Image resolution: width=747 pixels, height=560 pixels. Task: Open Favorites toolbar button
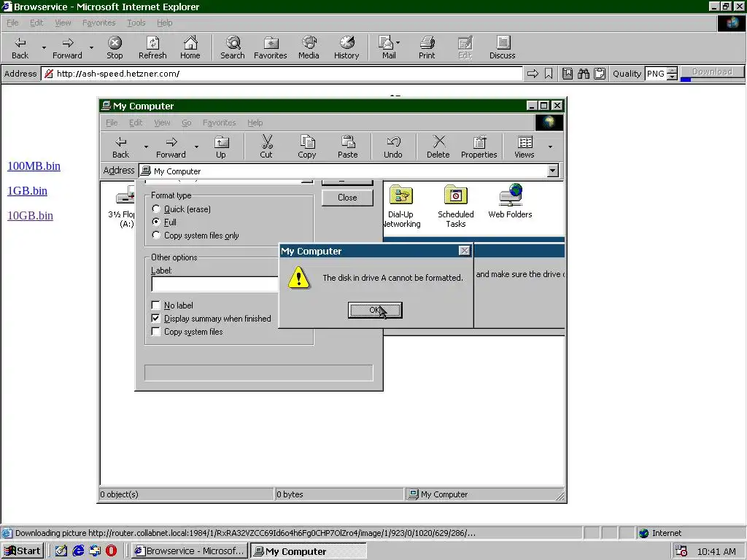click(270, 47)
